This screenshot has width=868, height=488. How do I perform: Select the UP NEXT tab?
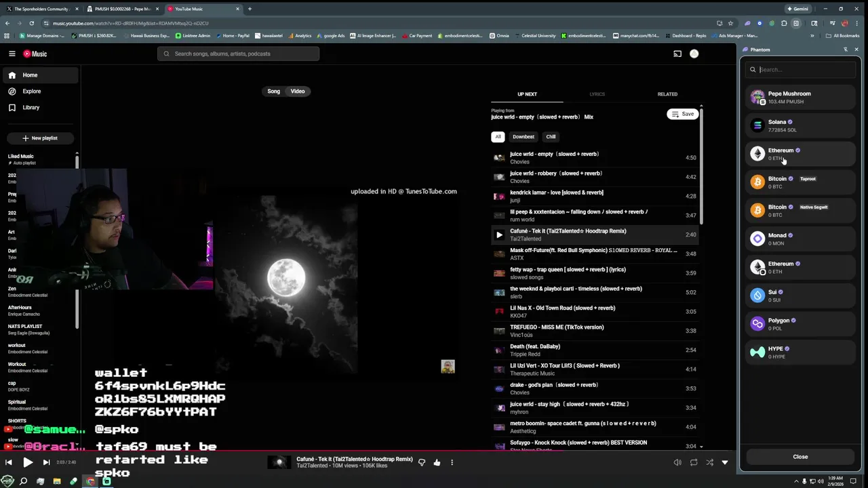[x=527, y=94]
